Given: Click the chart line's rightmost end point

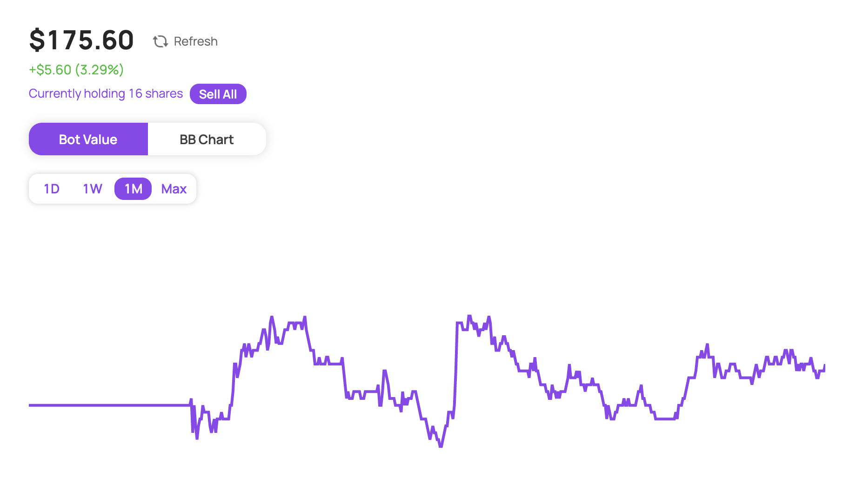Looking at the screenshot, I should [824, 366].
